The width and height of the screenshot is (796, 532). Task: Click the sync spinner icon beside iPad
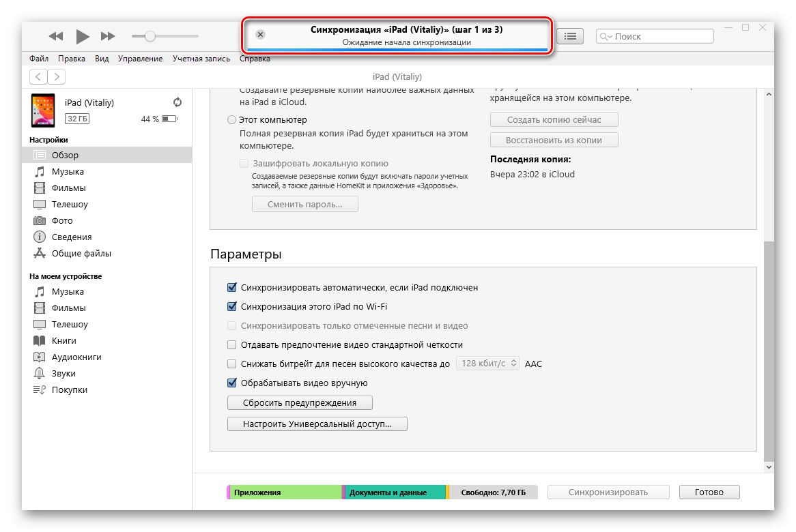[x=177, y=102]
